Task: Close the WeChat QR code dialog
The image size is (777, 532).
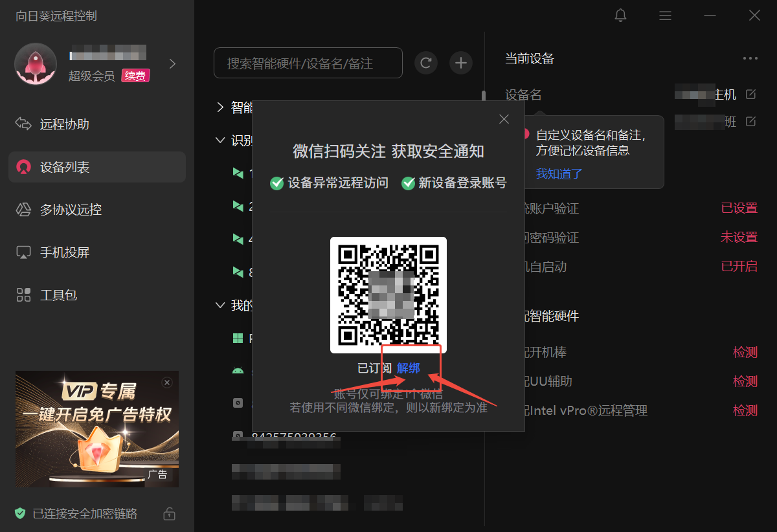Action: pos(504,119)
